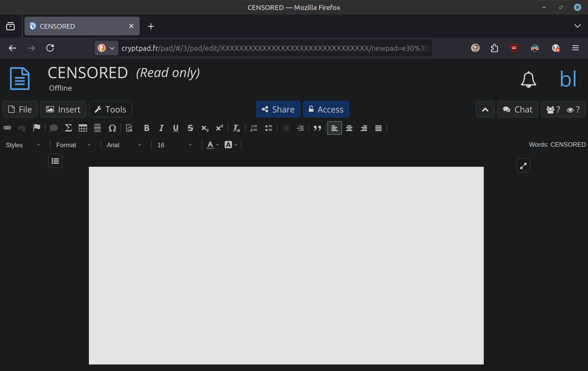Click the anchor flag icon
Viewport: 588px width, 371px height.
click(x=37, y=128)
